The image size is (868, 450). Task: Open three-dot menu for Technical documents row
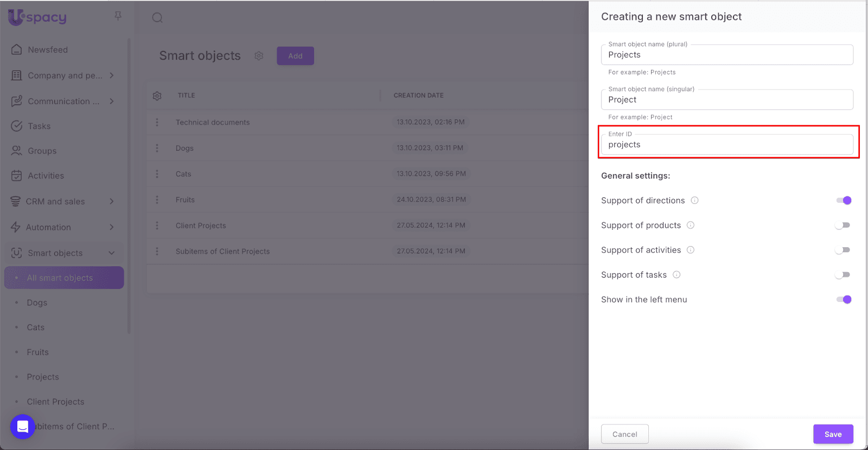pyautogui.click(x=157, y=123)
